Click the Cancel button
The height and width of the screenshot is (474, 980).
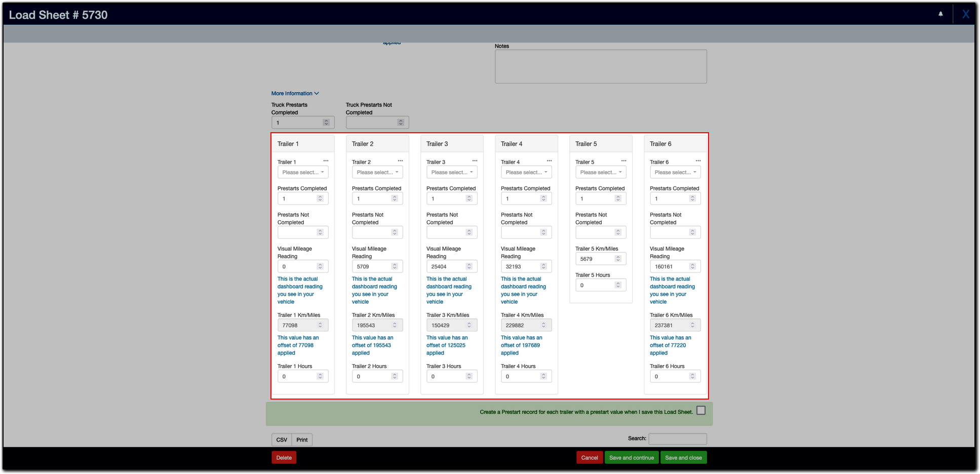(x=590, y=457)
